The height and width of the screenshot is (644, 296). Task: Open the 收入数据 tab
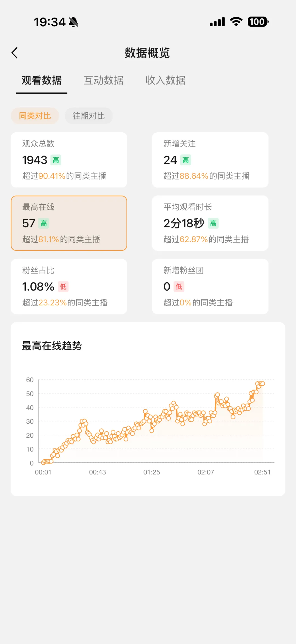pyautogui.click(x=166, y=80)
